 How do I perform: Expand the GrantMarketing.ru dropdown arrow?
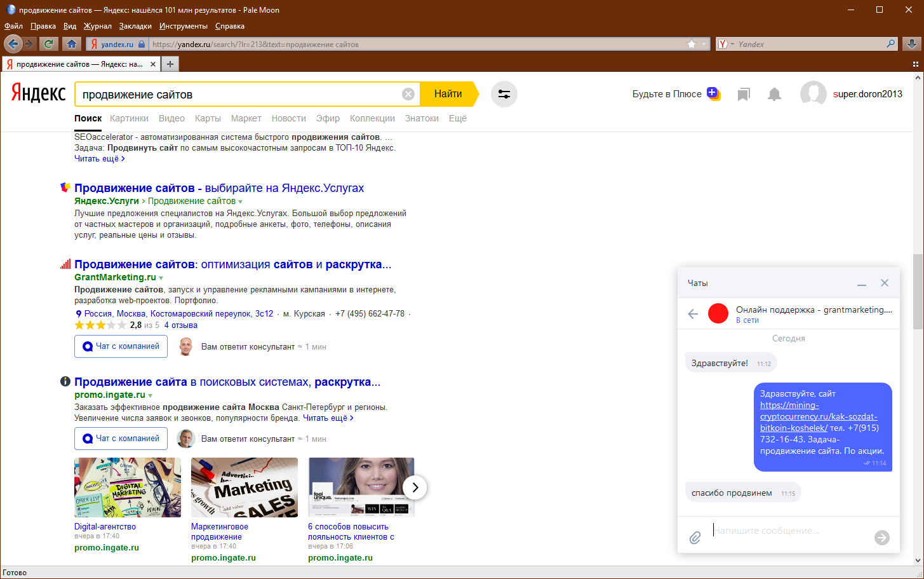[161, 278]
